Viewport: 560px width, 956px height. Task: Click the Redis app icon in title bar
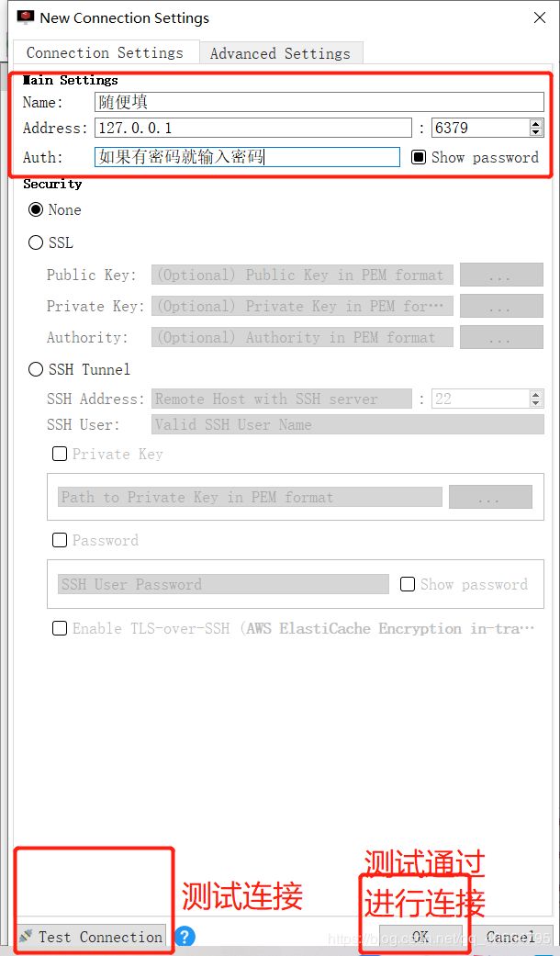click(x=25, y=17)
